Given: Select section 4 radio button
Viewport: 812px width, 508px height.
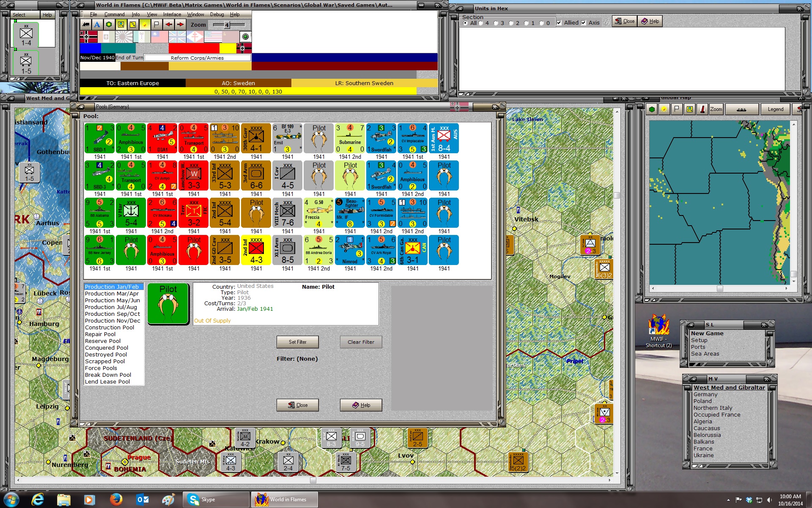Looking at the screenshot, I should 481,23.
